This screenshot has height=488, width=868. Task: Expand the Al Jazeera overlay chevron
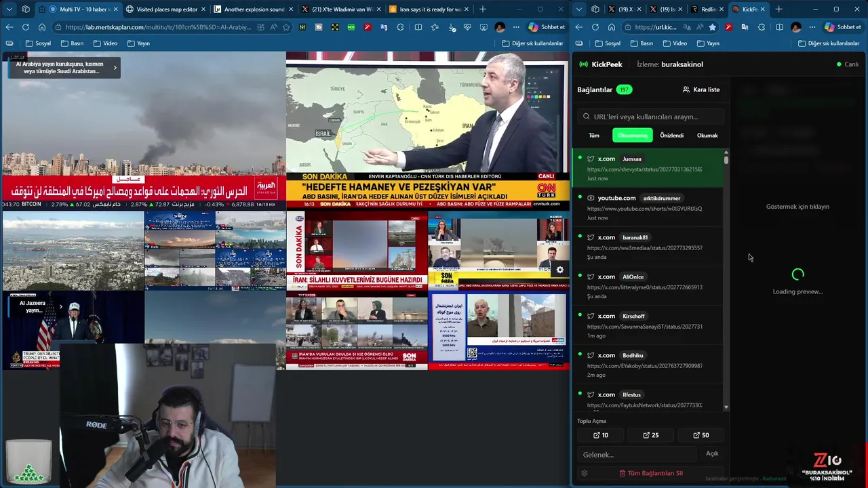point(60,306)
